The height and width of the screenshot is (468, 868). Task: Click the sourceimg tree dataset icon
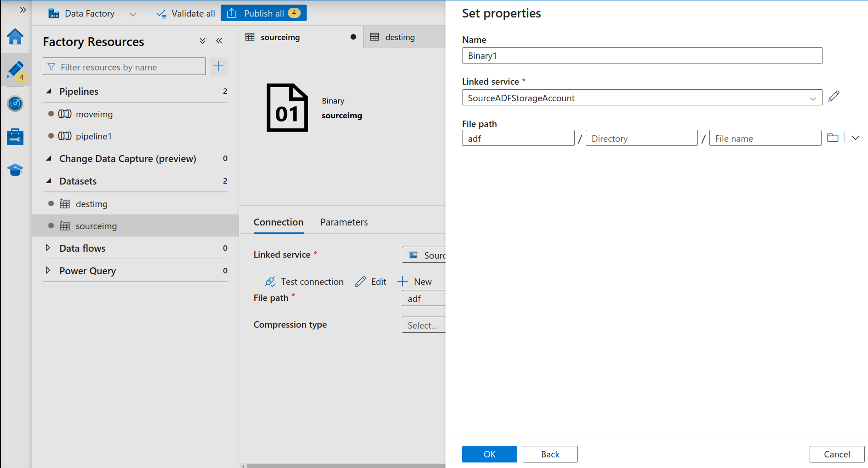pos(65,226)
